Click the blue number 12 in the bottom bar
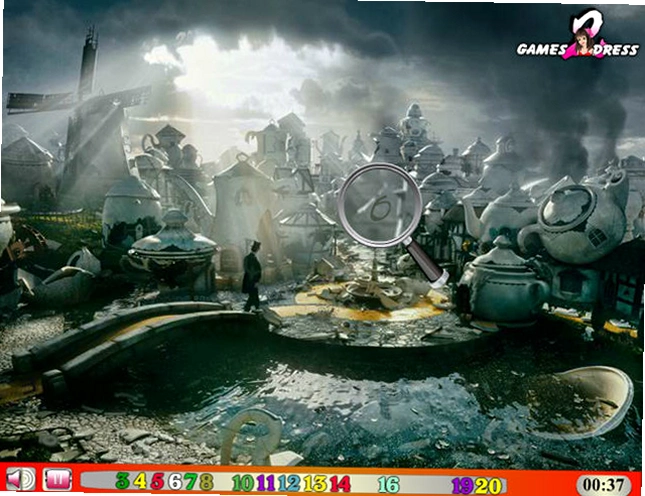Viewport: 645px width, 496px height. 290,483
